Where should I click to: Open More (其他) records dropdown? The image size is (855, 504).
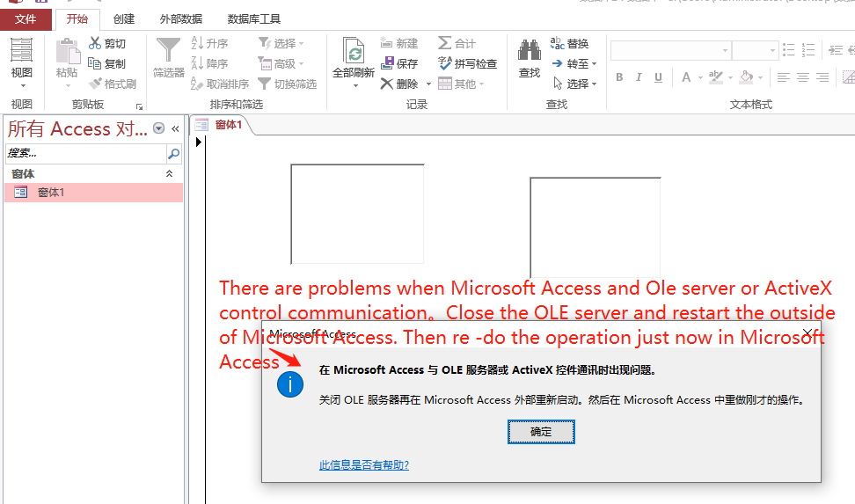[461, 84]
